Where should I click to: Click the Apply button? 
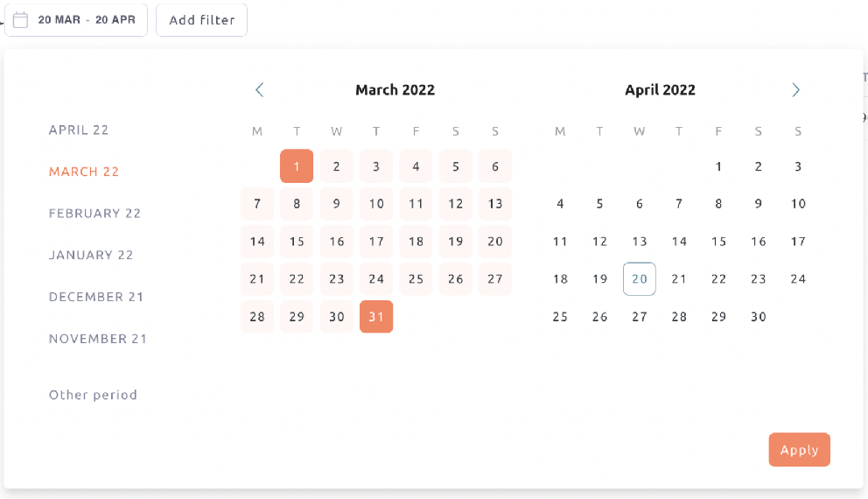pos(799,450)
